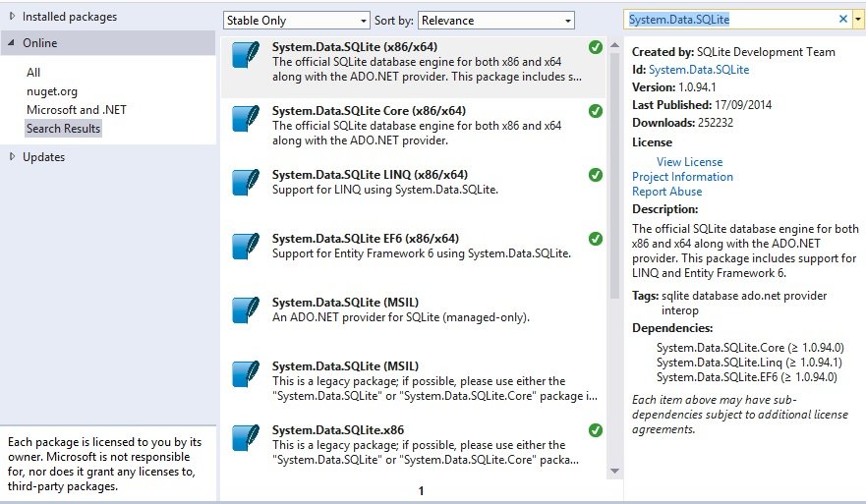866x504 pixels.
Task: Click the tags 'sqlite database ado.net provider' text
Action: click(744, 296)
